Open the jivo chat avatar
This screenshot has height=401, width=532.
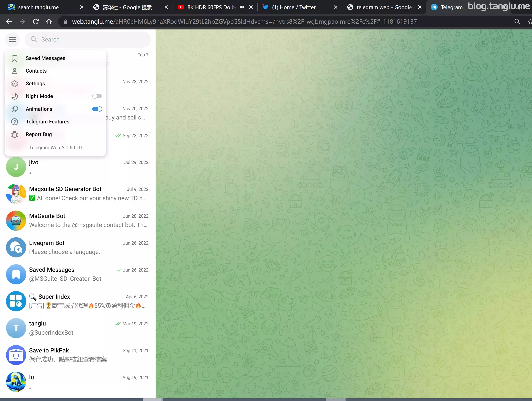tap(16, 167)
